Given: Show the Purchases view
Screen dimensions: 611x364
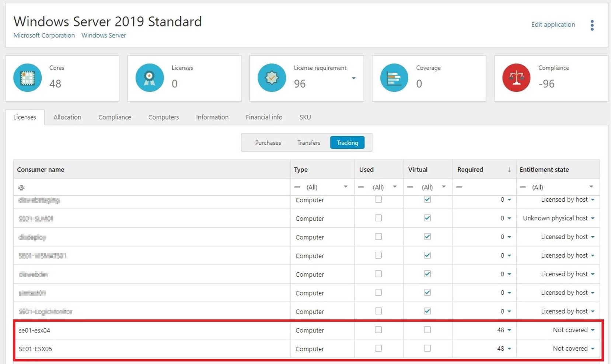Looking at the screenshot, I should [268, 143].
